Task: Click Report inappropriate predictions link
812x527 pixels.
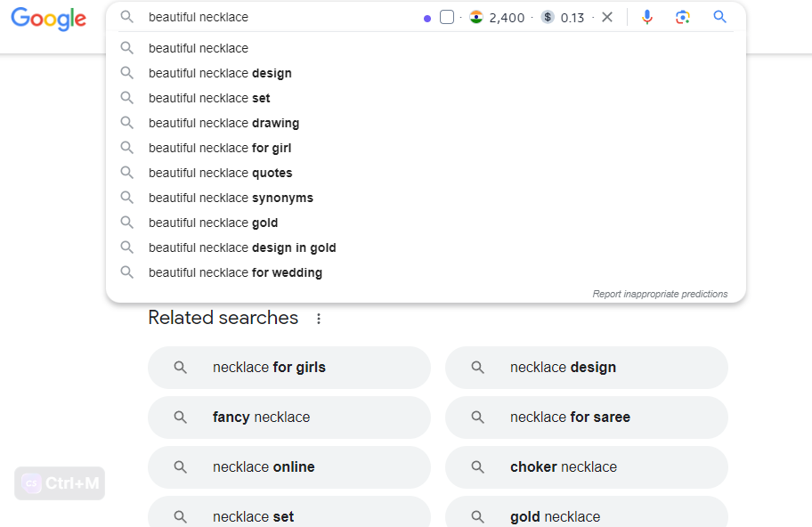Action: point(660,294)
